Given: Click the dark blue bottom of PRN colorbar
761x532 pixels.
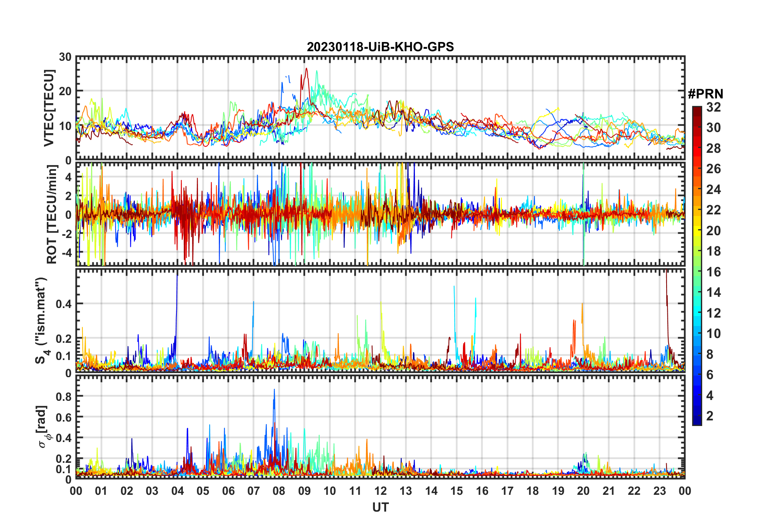Looking at the screenshot, I should click(x=697, y=420).
